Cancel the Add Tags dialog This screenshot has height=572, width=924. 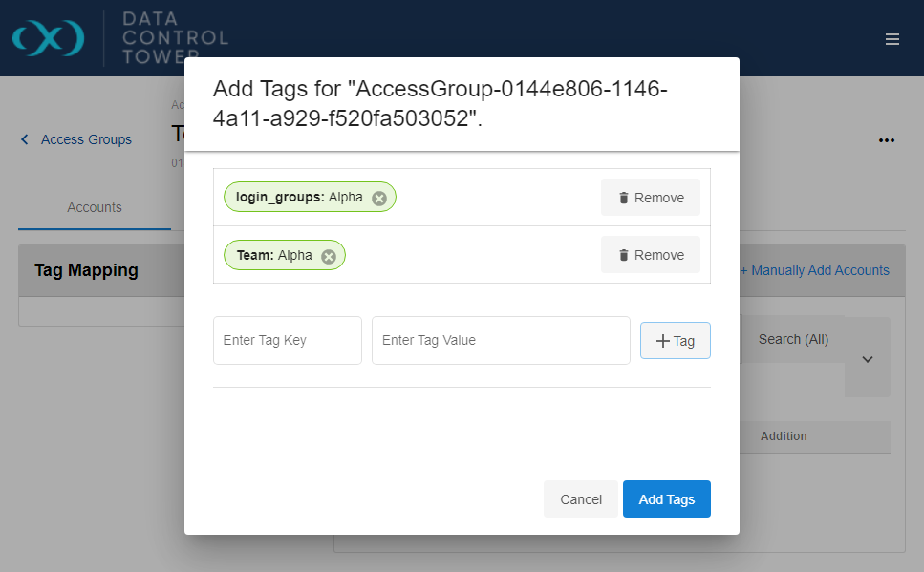point(581,499)
